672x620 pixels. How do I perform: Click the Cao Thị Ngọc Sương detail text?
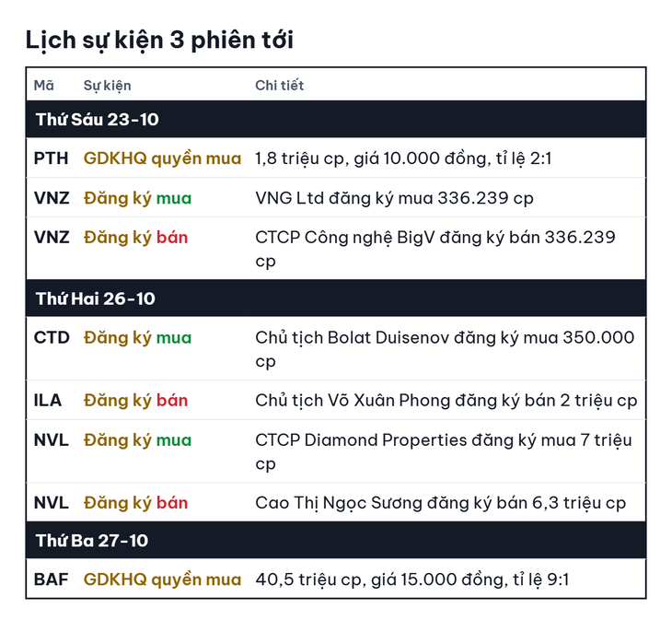(441, 503)
